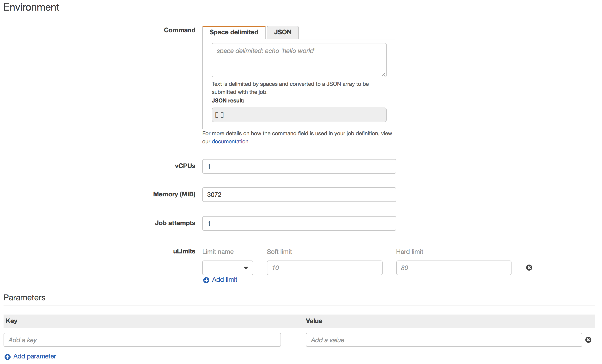
Task: Click the Add parameter plus icon
Action: point(8,357)
